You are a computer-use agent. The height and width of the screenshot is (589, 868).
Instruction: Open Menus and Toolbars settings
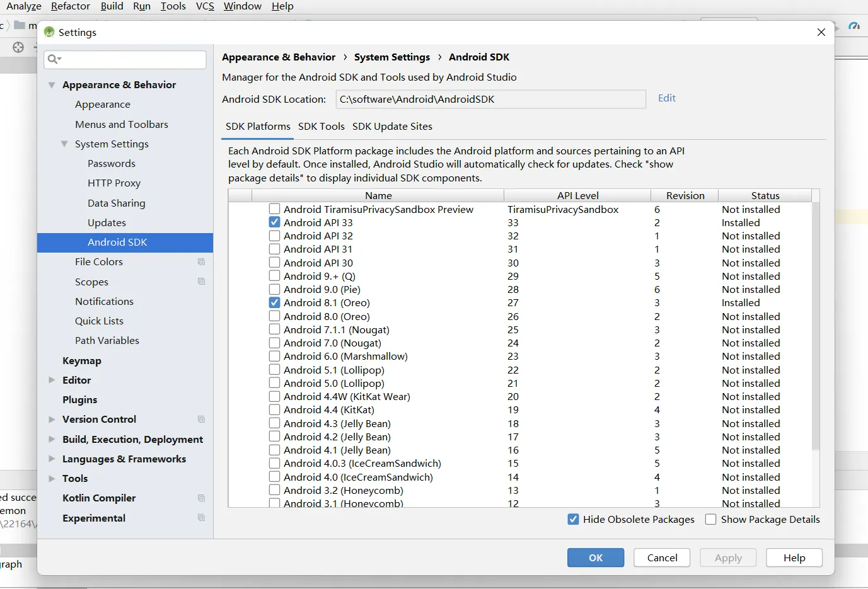[122, 124]
